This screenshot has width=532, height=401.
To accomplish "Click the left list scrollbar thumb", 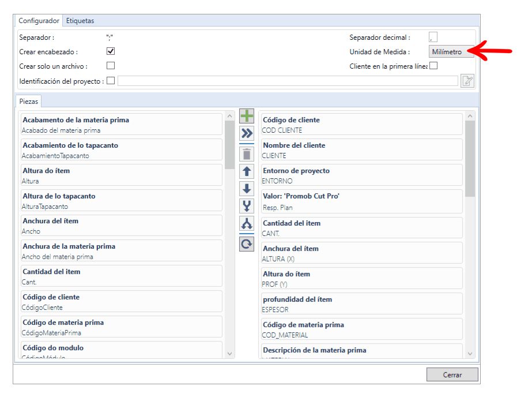I will pyautogui.click(x=230, y=145).
